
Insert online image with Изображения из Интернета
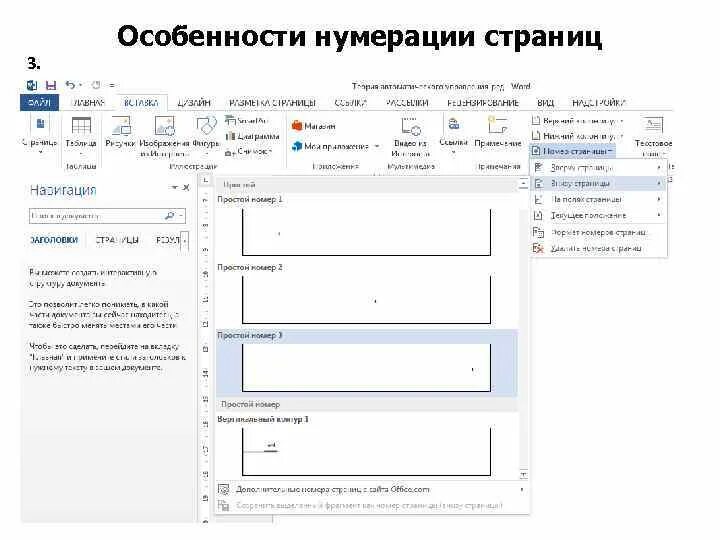click(164, 136)
